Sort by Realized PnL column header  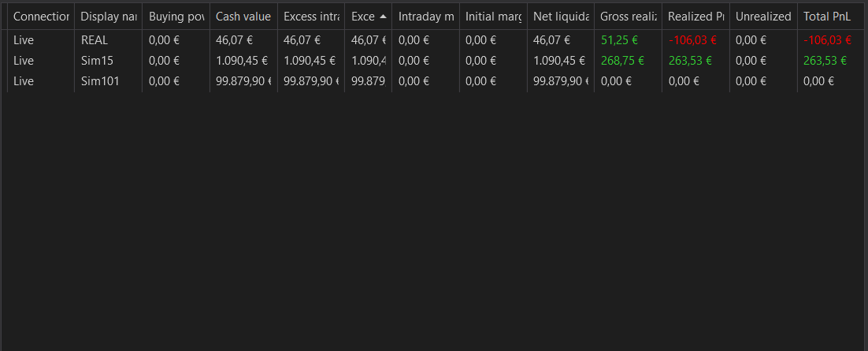tap(696, 17)
